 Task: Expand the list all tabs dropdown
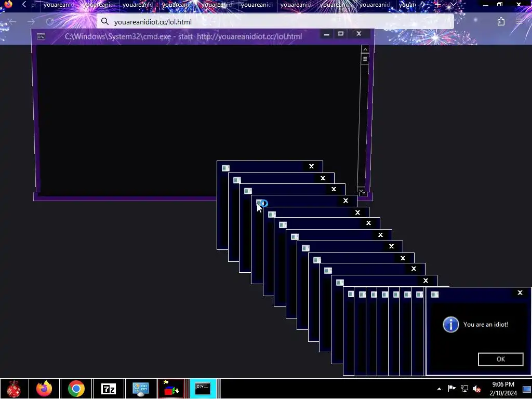454,5
